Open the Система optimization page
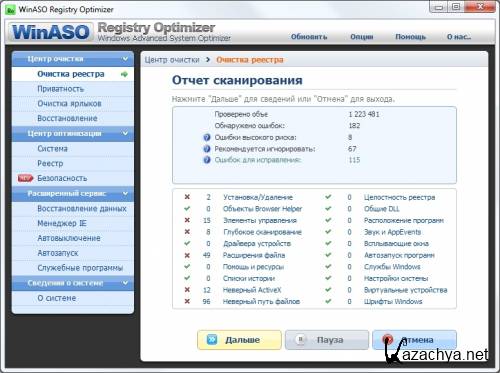The width and height of the screenshot is (500, 373). (x=73, y=149)
